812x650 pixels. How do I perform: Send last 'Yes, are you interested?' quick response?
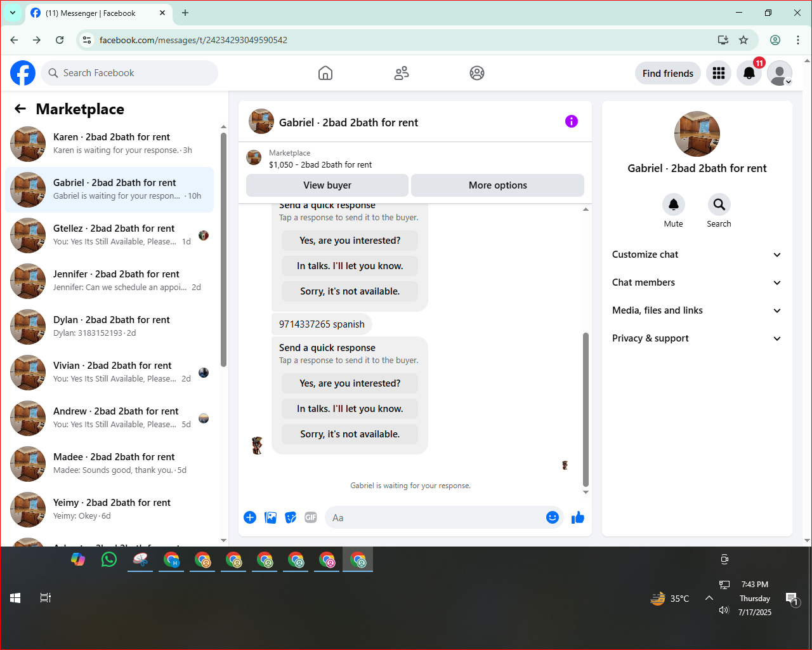(350, 383)
